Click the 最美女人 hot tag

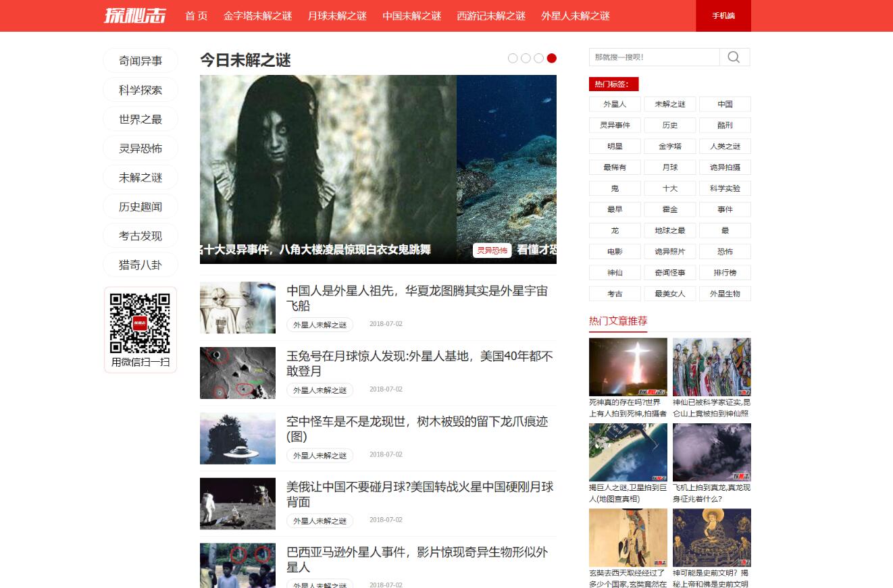click(x=669, y=294)
